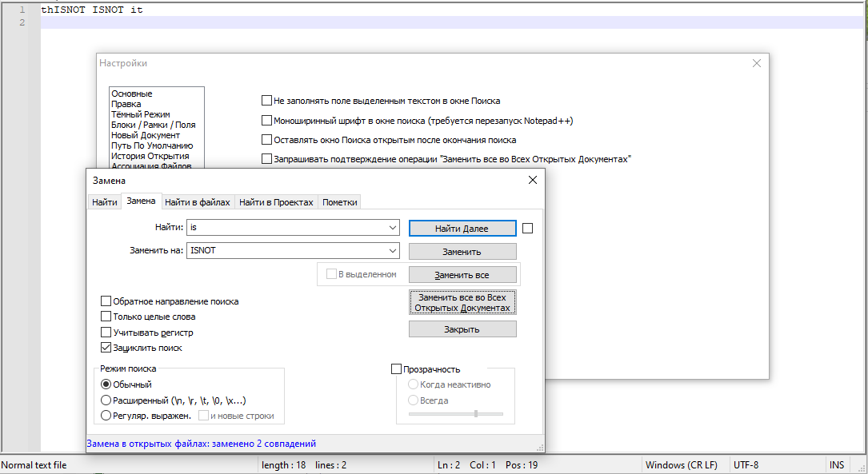Select Регуляр. выражен. search mode

tap(106, 416)
